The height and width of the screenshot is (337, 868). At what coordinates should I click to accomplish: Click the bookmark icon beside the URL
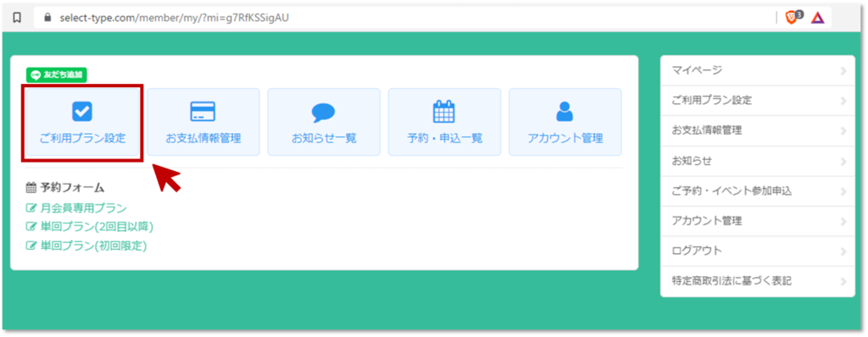pyautogui.click(x=17, y=18)
